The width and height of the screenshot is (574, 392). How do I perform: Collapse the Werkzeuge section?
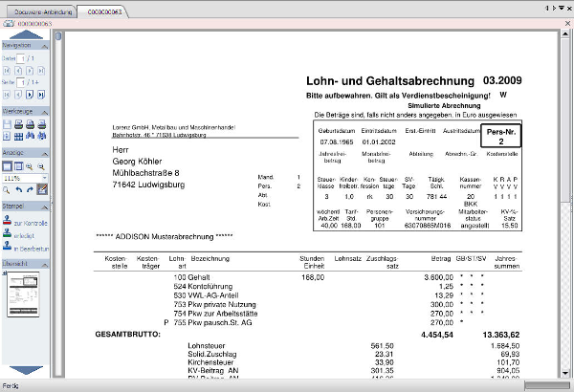pyautogui.click(x=44, y=112)
